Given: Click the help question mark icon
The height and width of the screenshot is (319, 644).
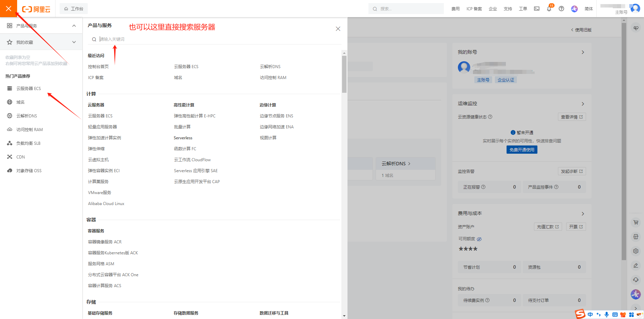Looking at the screenshot, I should pyautogui.click(x=561, y=9).
